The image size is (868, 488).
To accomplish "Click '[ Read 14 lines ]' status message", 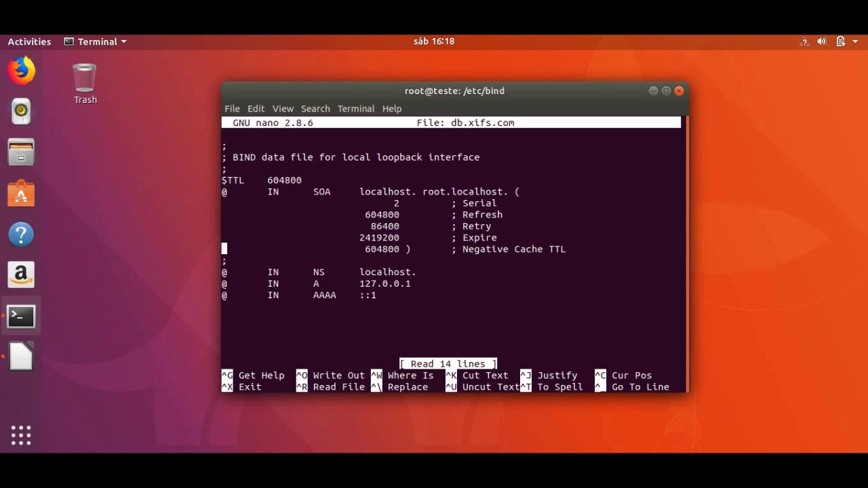I will click(448, 364).
